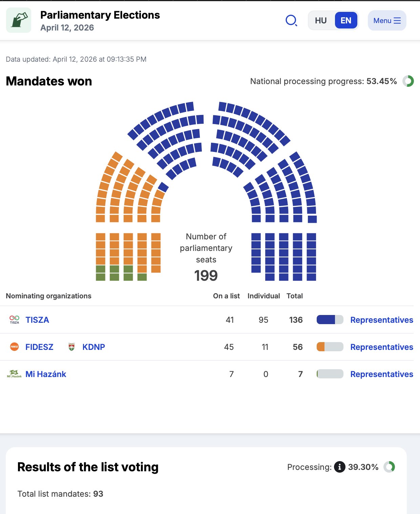Open the Mi Hazánk party link
Viewport: 420px width, 514px height.
pyautogui.click(x=46, y=374)
